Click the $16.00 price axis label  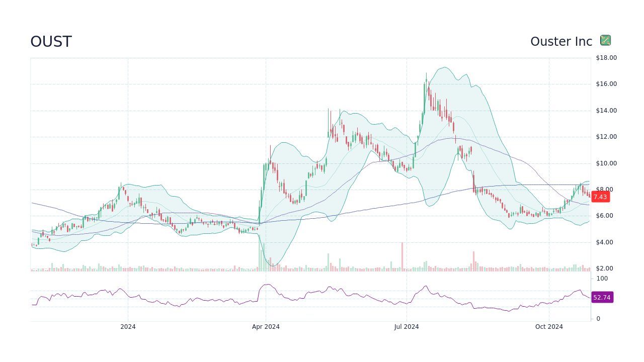(x=606, y=84)
